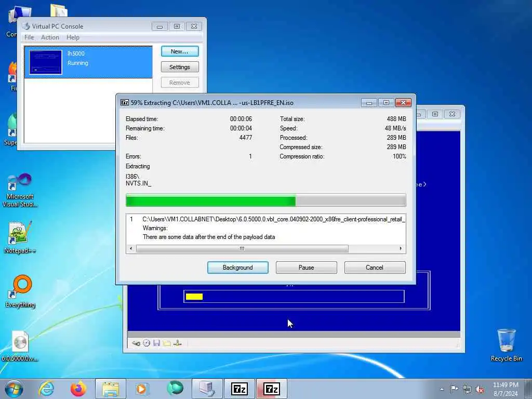Click the muted volume icon in the system tray

pyautogui.click(x=480, y=389)
